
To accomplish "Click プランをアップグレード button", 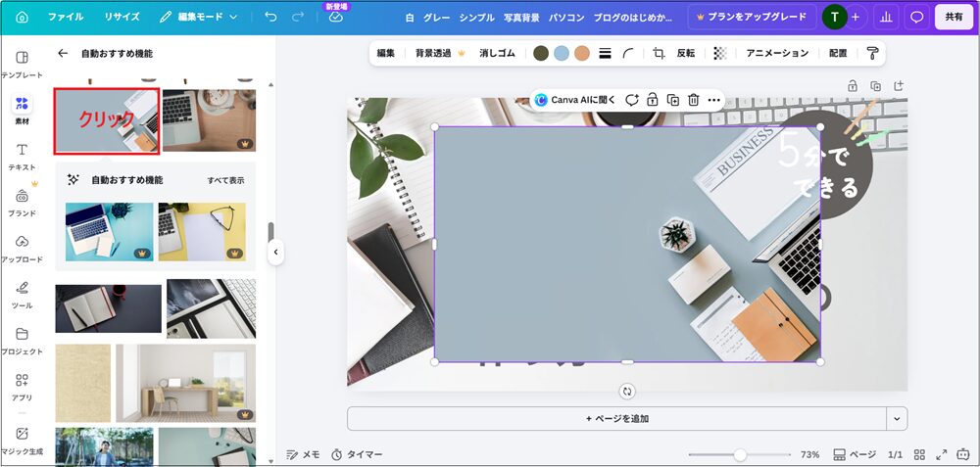I will pyautogui.click(x=752, y=17).
